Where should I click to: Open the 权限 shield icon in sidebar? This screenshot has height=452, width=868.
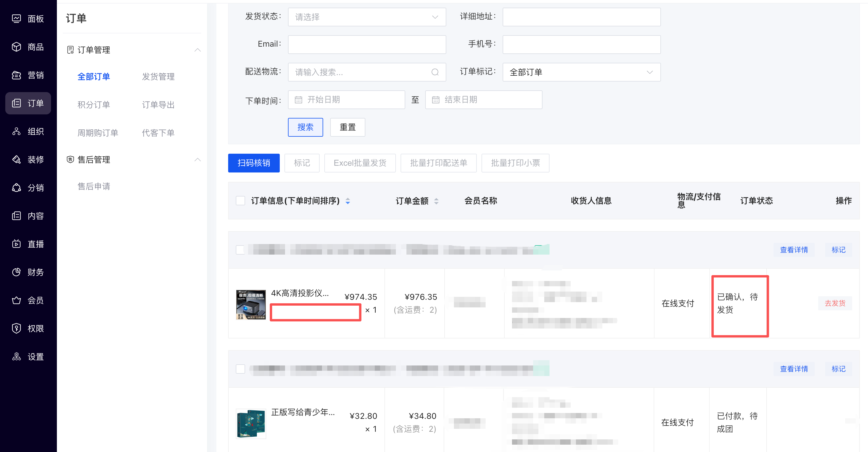tap(16, 328)
